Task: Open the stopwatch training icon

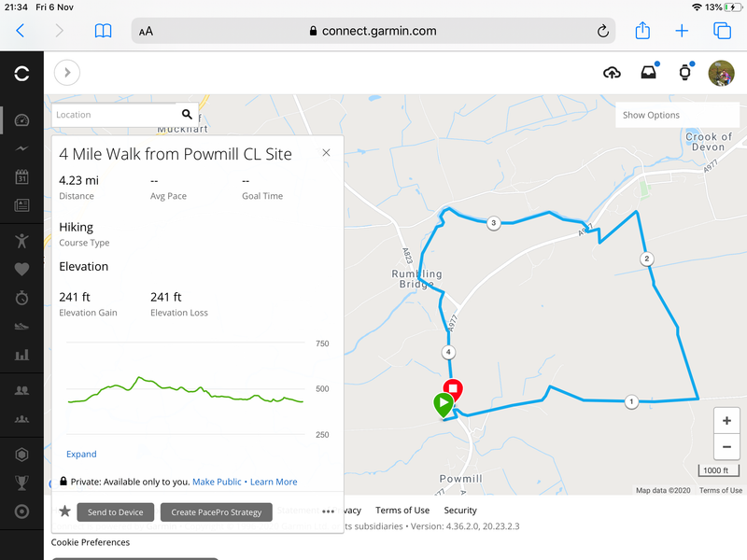Action: coord(21,298)
